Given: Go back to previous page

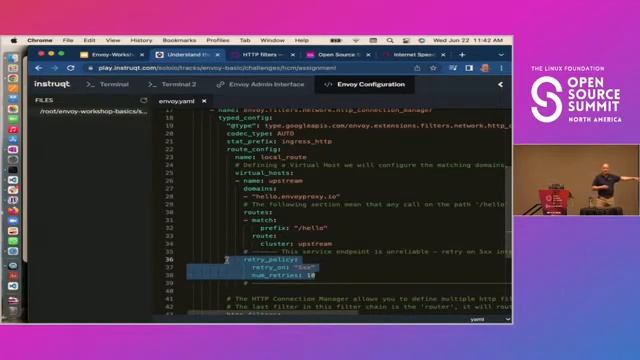Looking at the screenshot, I should coord(39,68).
